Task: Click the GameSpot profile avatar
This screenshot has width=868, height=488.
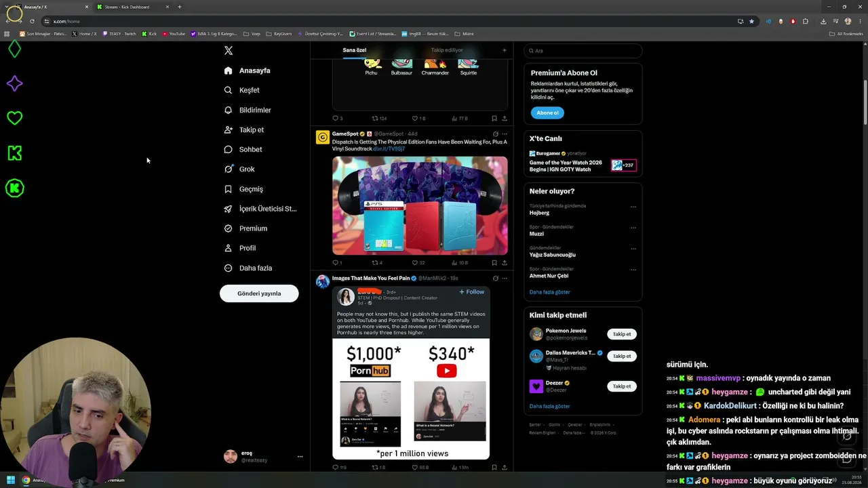Action: pyautogui.click(x=323, y=138)
